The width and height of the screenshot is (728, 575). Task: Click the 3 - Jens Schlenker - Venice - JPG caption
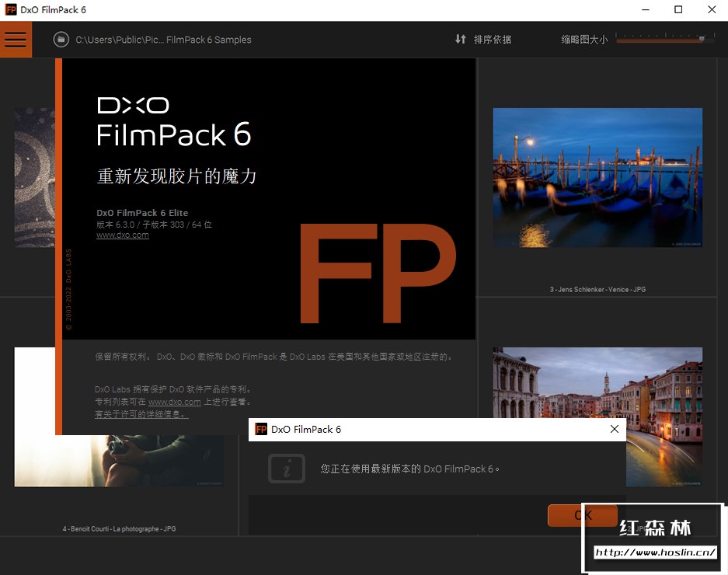597,289
